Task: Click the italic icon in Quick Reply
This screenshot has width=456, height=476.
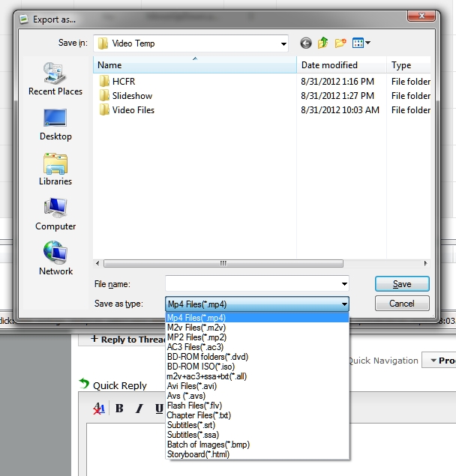Action: tap(139, 409)
